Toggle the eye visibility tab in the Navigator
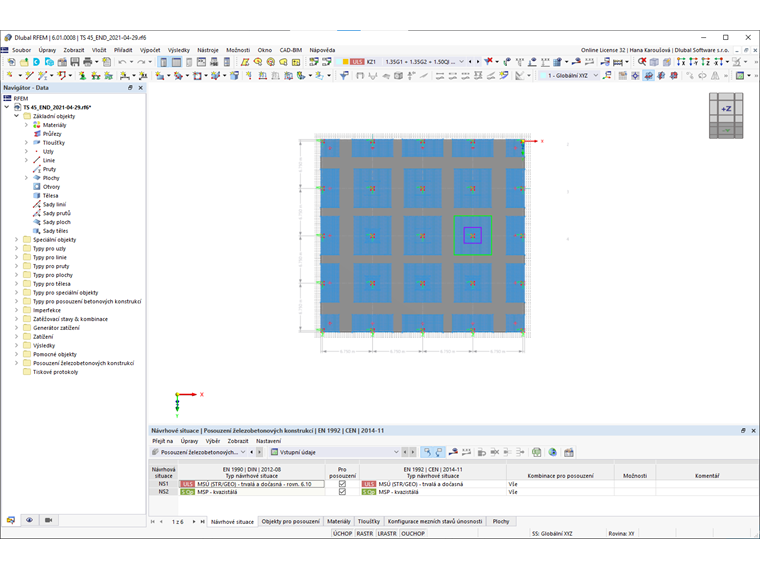This screenshot has height=570, width=760. [30, 520]
